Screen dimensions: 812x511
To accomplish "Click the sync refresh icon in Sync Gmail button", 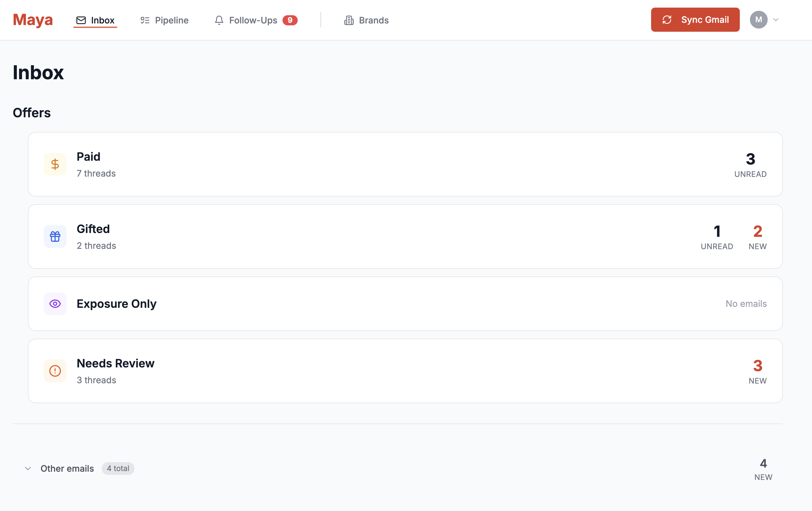I will (667, 20).
